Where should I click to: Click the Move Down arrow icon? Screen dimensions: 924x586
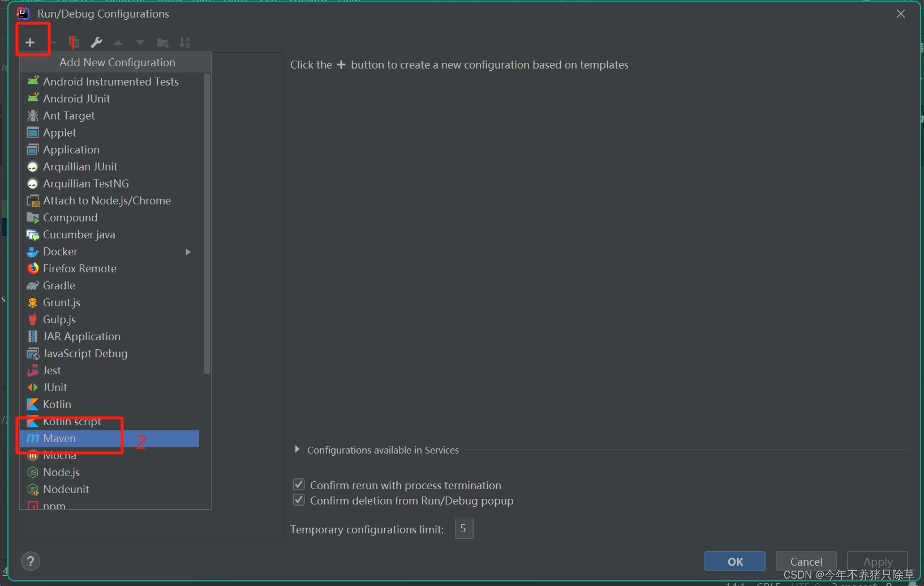pyautogui.click(x=140, y=42)
